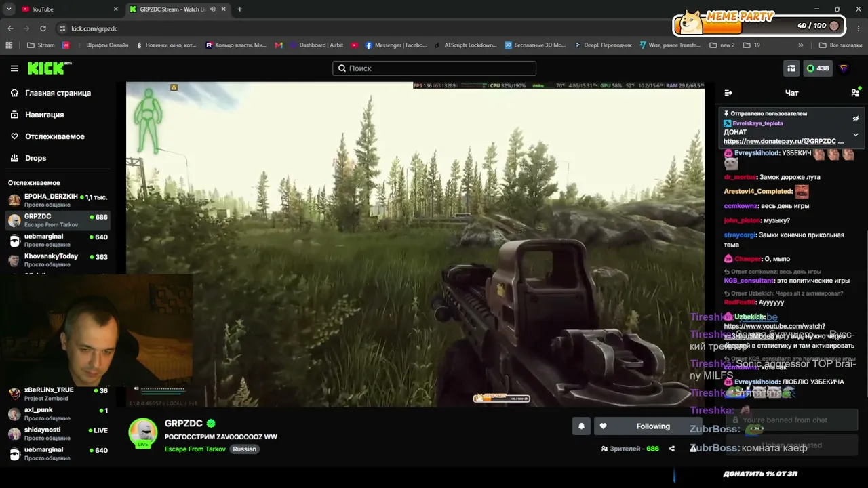View site information icon in address bar
This screenshot has width=868, height=488.
(62, 28)
